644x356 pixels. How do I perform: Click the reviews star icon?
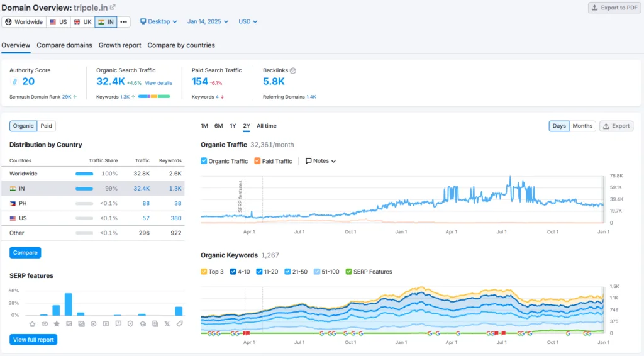(57, 323)
